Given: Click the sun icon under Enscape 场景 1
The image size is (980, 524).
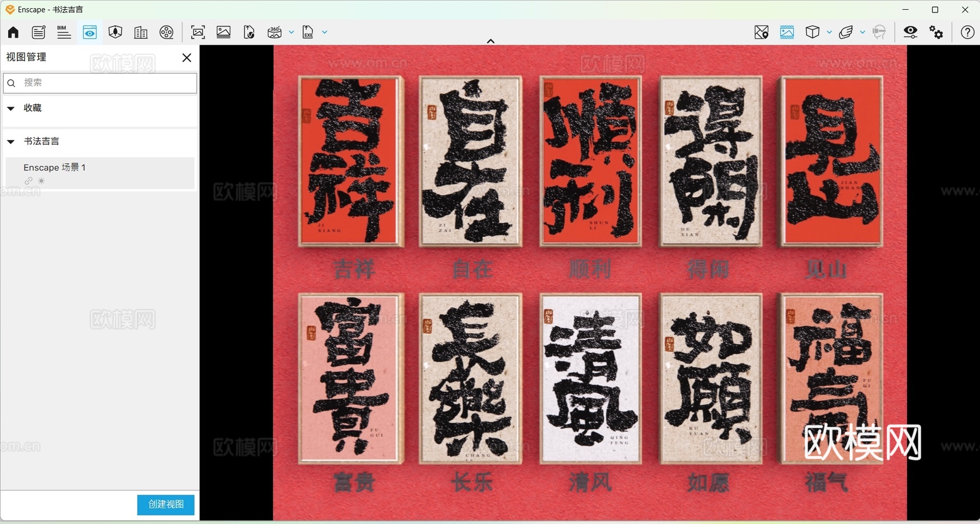Looking at the screenshot, I should coord(41,181).
